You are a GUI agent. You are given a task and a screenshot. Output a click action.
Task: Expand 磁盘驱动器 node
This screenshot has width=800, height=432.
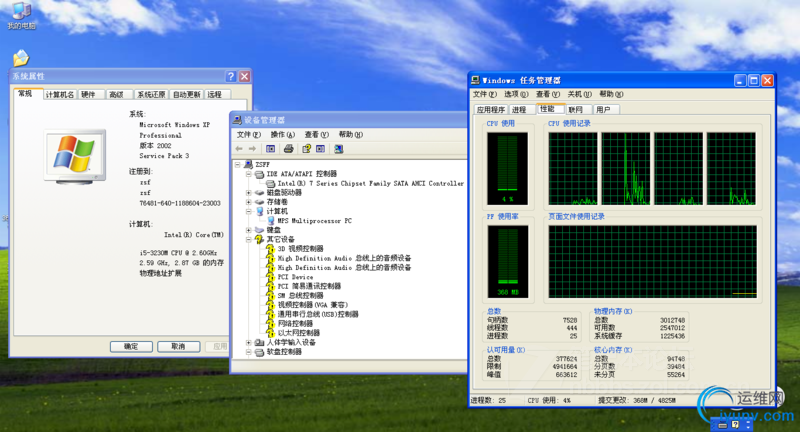(x=248, y=193)
